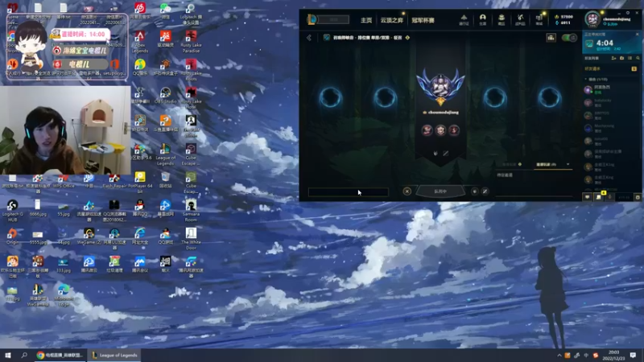Click the taskbar search icon
Viewport: 644px width, 362px height.
point(24,355)
